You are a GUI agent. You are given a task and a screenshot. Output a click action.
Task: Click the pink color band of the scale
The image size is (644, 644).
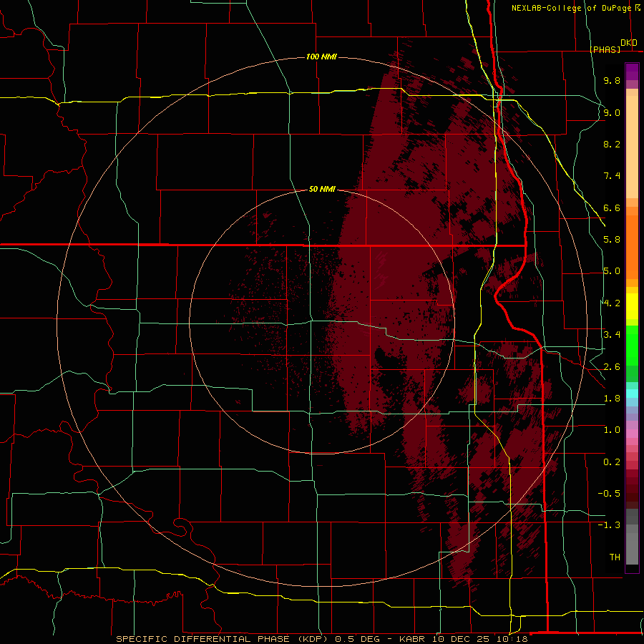click(632, 434)
